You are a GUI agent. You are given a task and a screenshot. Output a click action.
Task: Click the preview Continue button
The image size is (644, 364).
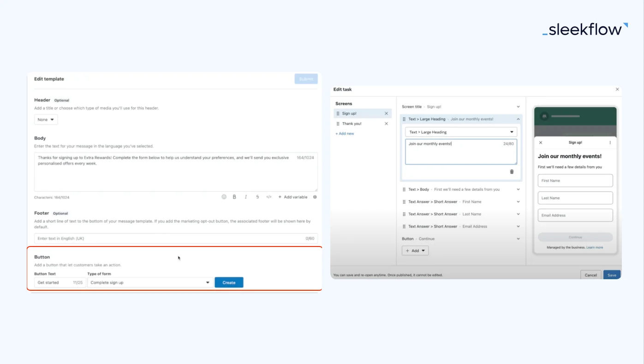coord(575,237)
